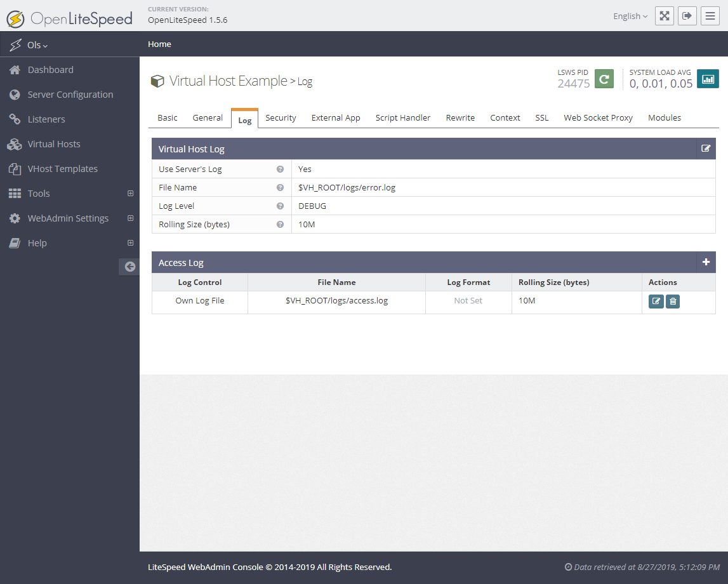728x584 pixels.
Task: Click the $VH_ROOT/logs/error.log value
Action: click(347, 187)
